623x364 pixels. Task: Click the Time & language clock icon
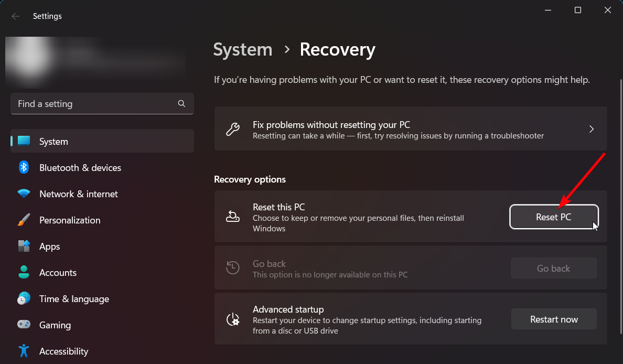pyautogui.click(x=24, y=298)
